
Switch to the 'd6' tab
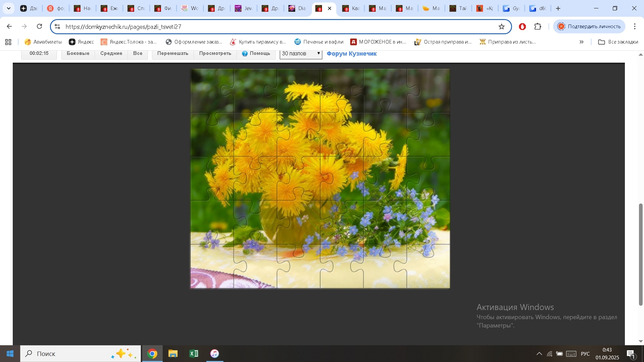click(x=538, y=8)
